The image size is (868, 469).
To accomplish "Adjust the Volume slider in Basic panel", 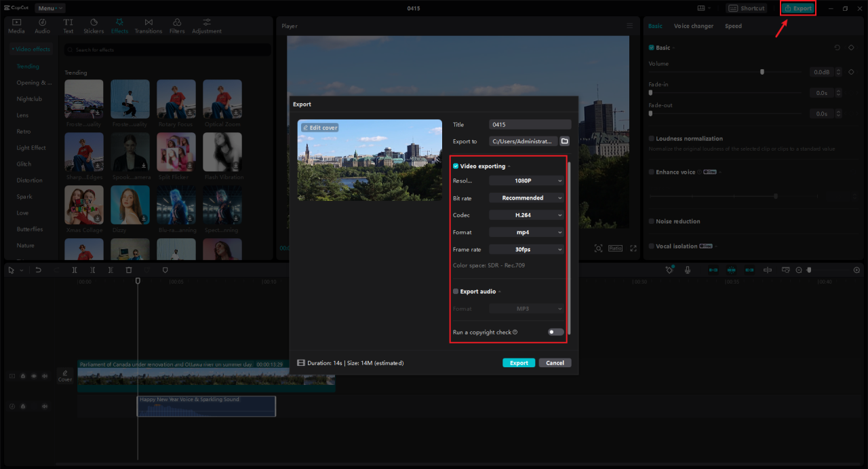I will pyautogui.click(x=762, y=71).
